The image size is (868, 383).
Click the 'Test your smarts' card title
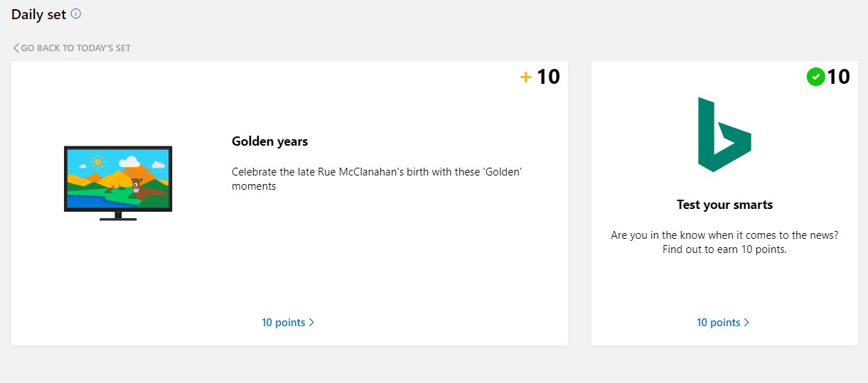pyautogui.click(x=724, y=205)
